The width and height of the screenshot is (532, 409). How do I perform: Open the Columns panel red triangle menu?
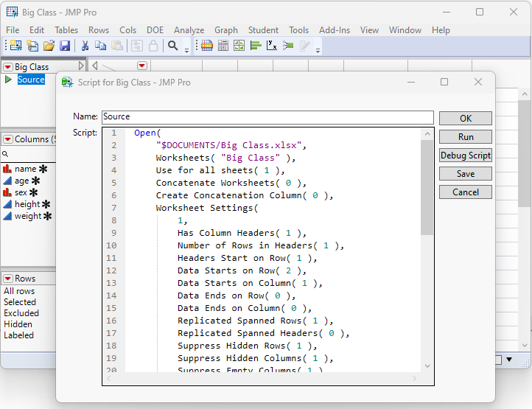7,139
